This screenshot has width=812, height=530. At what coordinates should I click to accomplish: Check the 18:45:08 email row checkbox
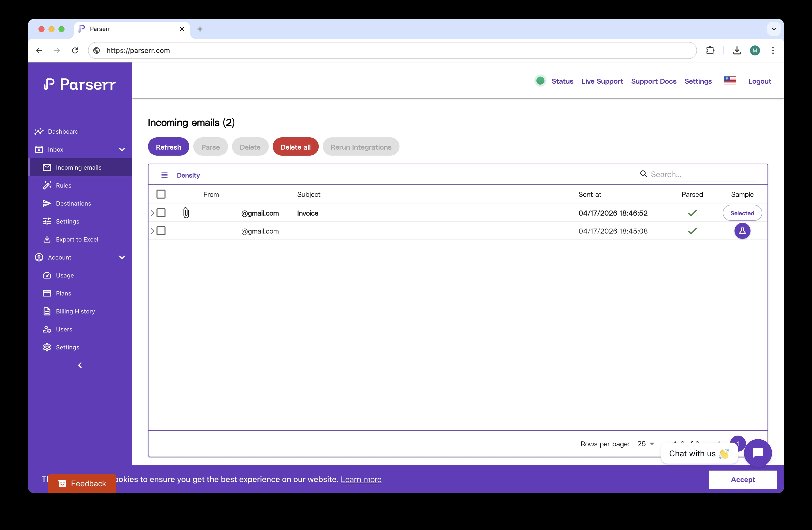161,231
